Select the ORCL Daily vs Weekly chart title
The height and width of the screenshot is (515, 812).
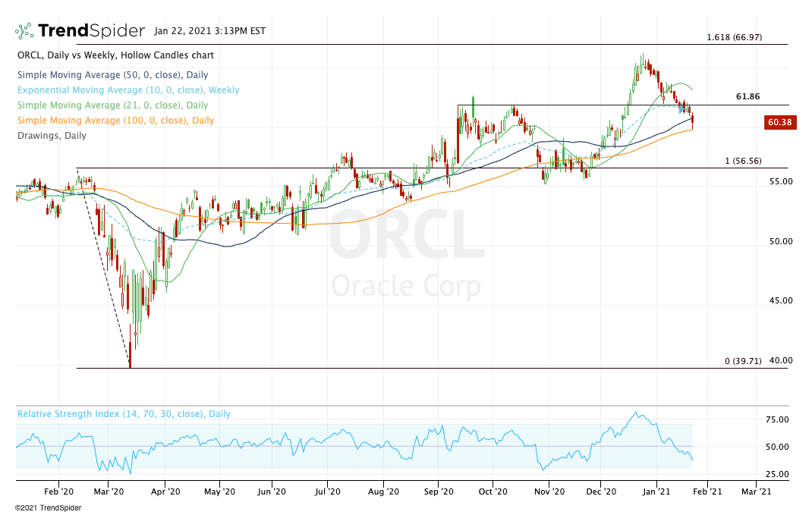tap(115, 55)
